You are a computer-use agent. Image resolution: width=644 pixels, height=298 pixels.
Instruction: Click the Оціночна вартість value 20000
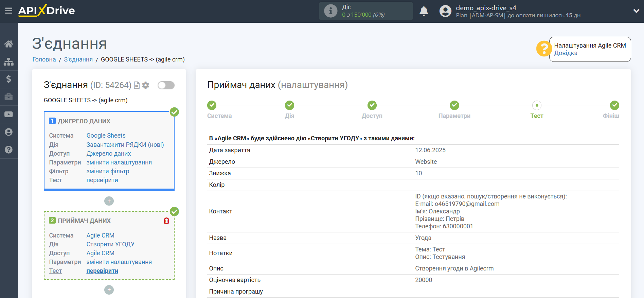(x=424, y=280)
